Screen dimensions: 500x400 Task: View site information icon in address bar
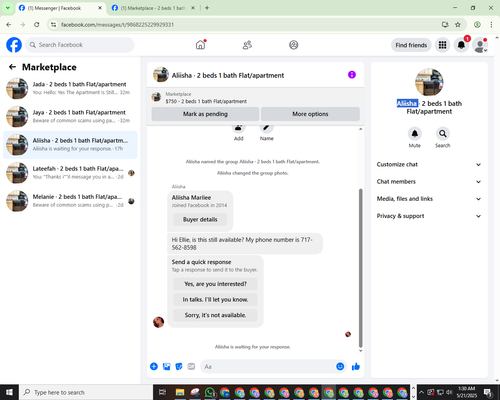click(53, 25)
